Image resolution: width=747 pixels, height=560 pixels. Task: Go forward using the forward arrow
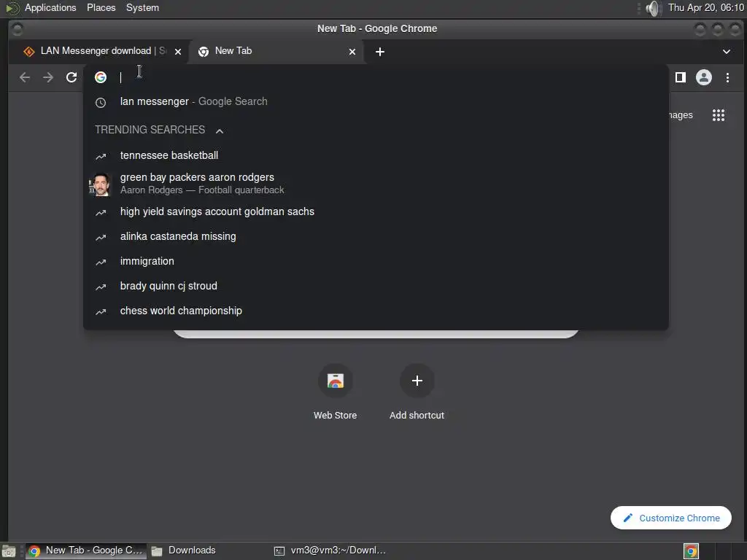pos(48,77)
